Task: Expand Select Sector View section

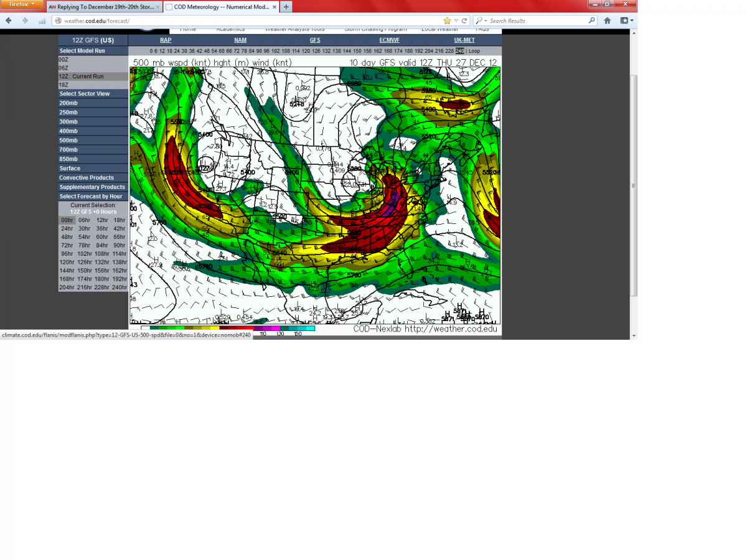Action: pyautogui.click(x=93, y=94)
